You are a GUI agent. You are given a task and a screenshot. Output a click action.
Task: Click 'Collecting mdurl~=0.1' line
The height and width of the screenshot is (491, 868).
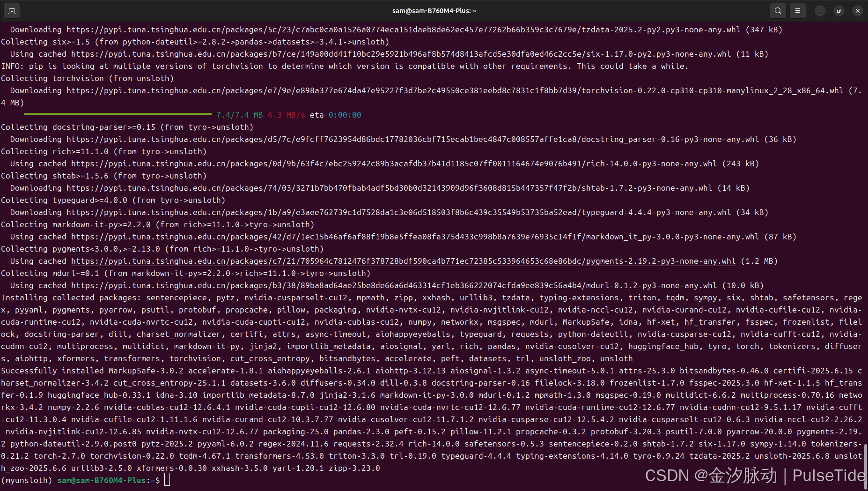[185, 273]
